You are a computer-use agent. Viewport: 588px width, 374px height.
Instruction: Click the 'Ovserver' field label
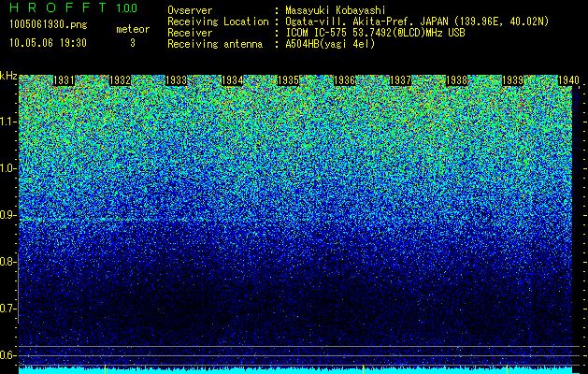pyautogui.click(x=190, y=10)
